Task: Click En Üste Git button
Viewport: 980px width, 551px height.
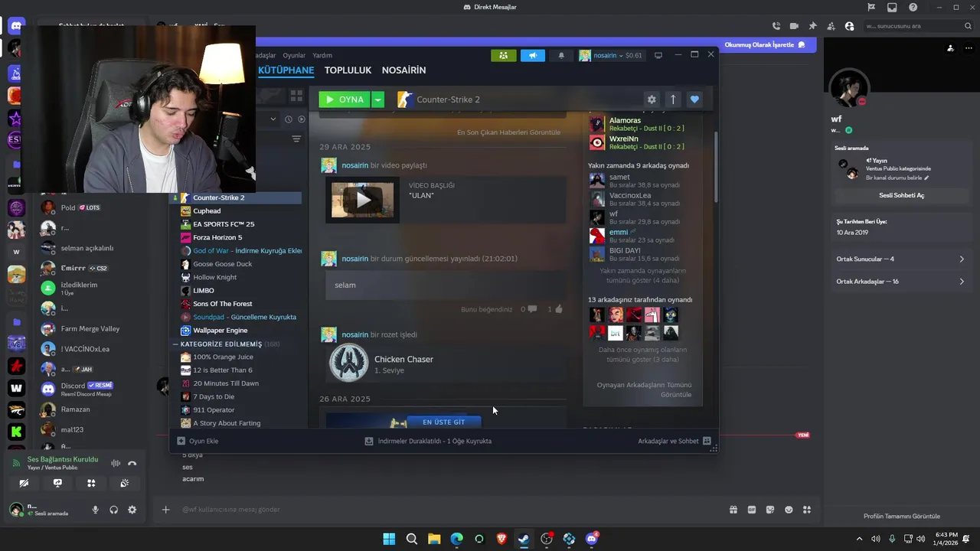Action: (x=444, y=422)
